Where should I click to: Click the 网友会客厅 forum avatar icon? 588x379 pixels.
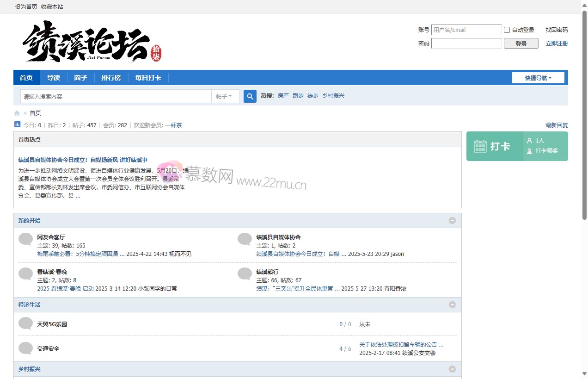click(25, 239)
